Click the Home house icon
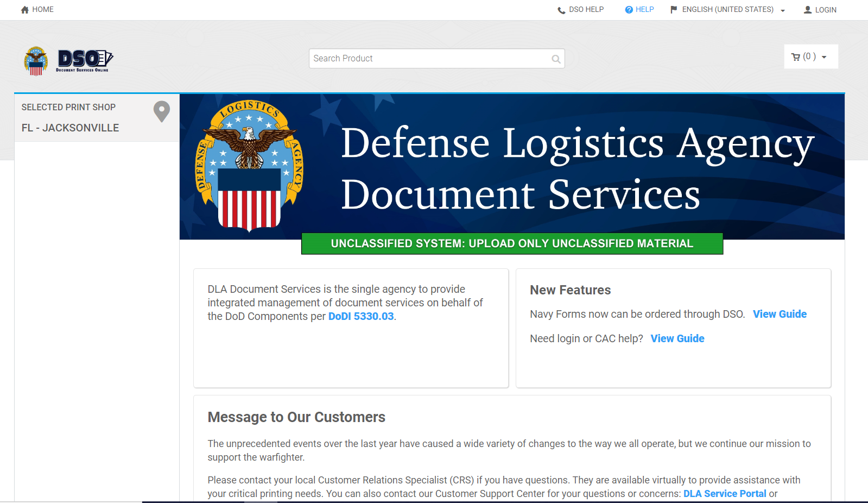The height and width of the screenshot is (503, 868). (x=24, y=10)
